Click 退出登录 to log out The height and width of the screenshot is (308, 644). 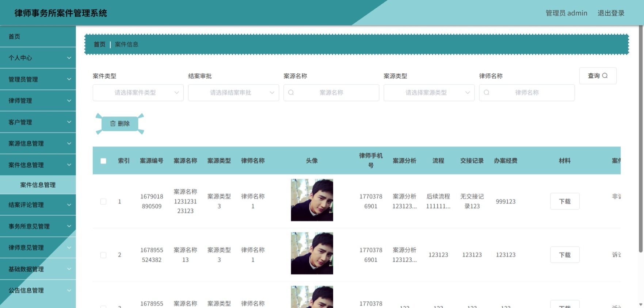point(611,13)
